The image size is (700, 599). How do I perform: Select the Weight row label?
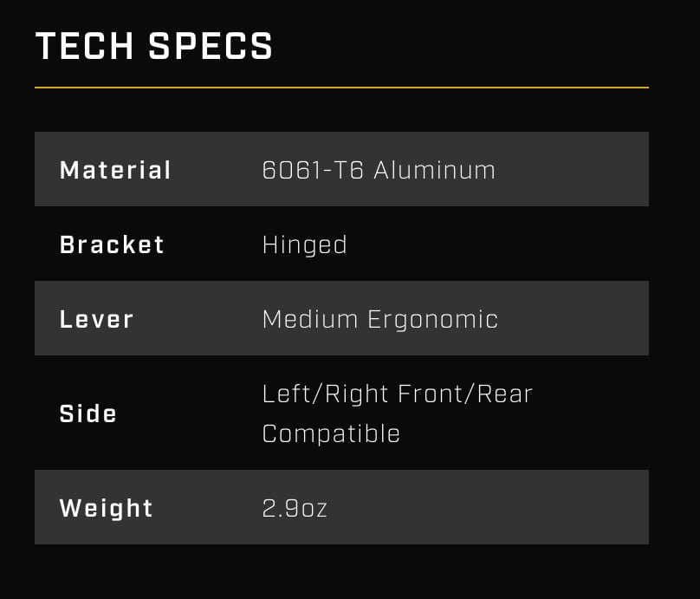pyautogui.click(x=106, y=508)
